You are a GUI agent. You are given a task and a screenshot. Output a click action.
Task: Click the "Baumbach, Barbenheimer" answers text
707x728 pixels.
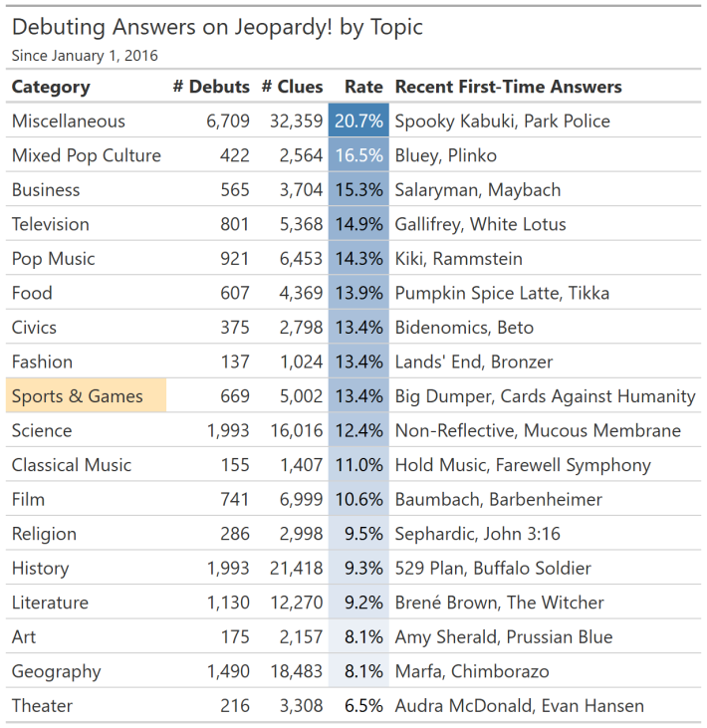[x=498, y=499]
